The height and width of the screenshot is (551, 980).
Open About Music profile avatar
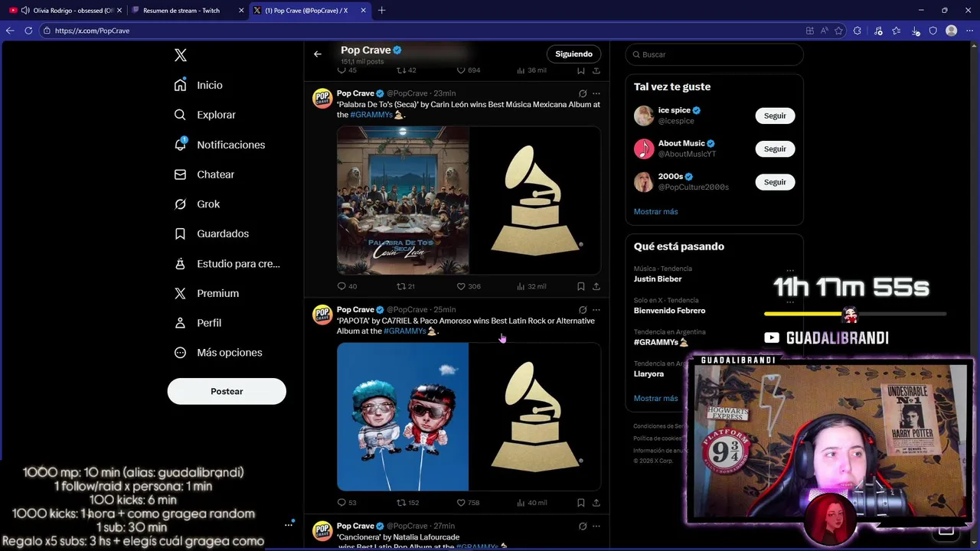tap(644, 148)
